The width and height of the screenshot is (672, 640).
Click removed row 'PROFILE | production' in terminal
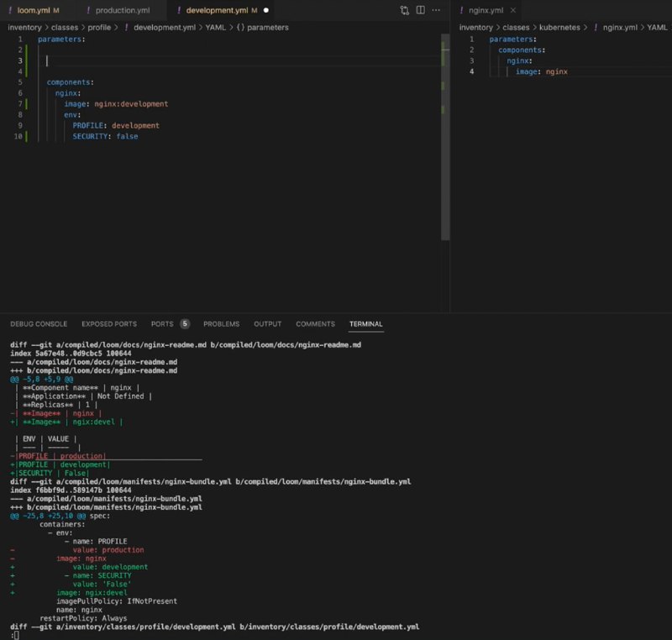point(58,456)
